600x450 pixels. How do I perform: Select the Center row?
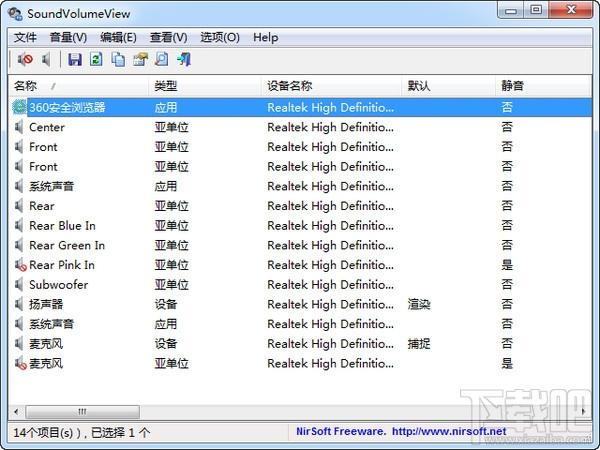pos(300,127)
